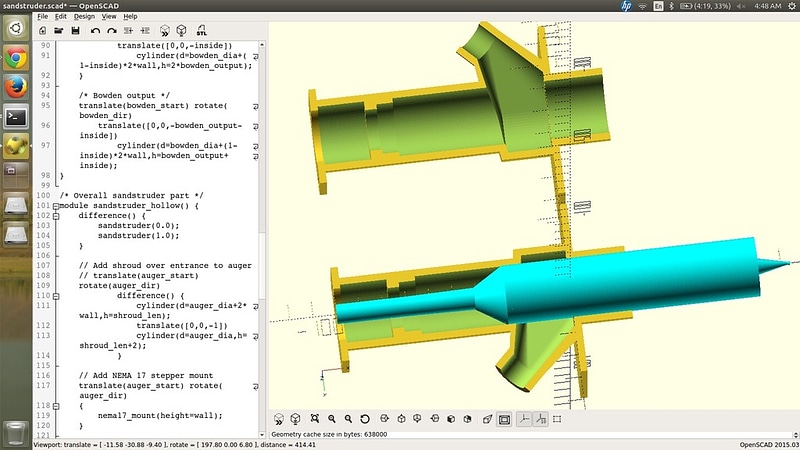Image resolution: width=800 pixels, height=450 pixels.
Task: Open the View menu
Action: tap(109, 16)
